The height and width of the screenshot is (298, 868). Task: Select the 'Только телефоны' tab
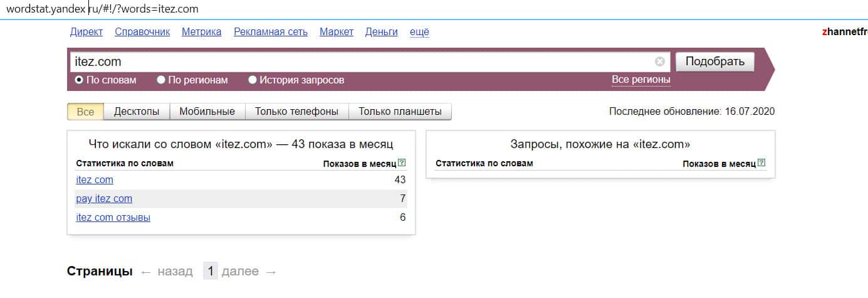click(x=296, y=112)
